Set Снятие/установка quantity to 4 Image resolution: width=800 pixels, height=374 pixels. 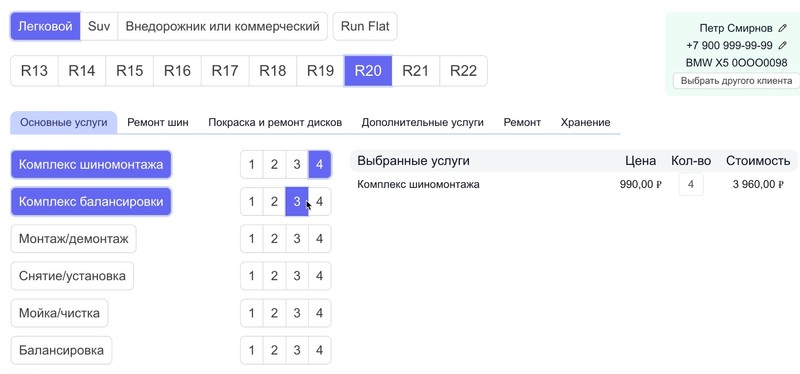pos(319,276)
